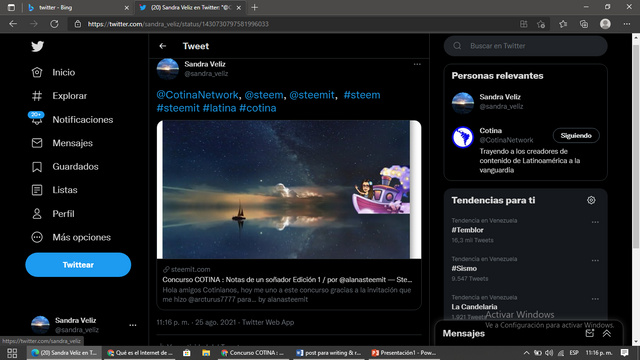Open the Collections icon
This screenshot has width=640, height=360.
pyautogui.click(x=584, y=24)
